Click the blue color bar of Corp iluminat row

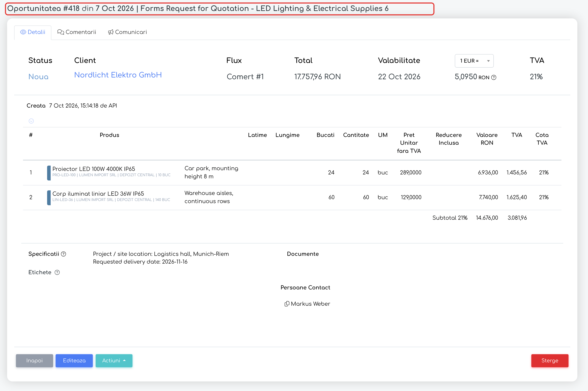click(49, 197)
